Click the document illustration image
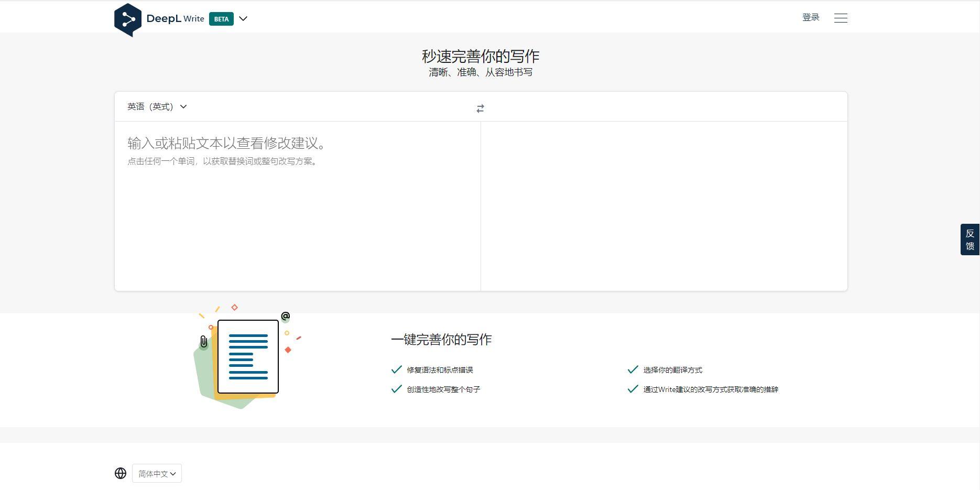Image resolution: width=980 pixels, height=490 pixels. 247,357
